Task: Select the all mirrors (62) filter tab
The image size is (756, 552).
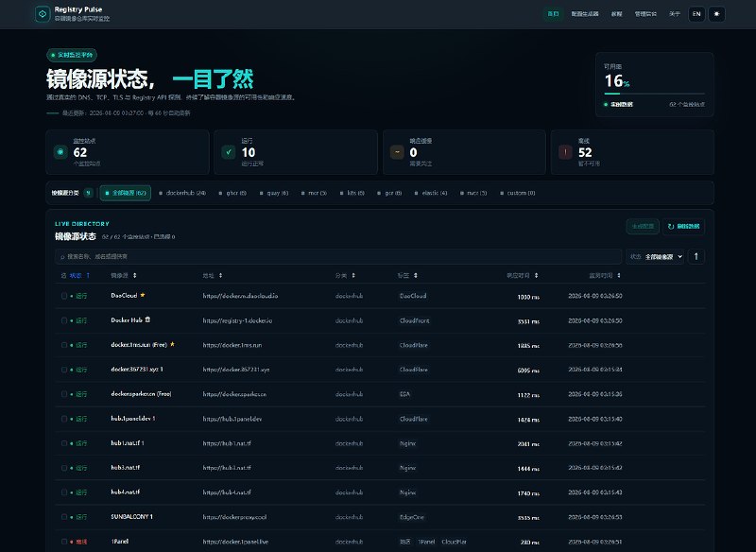Action: (x=126, y=193)
